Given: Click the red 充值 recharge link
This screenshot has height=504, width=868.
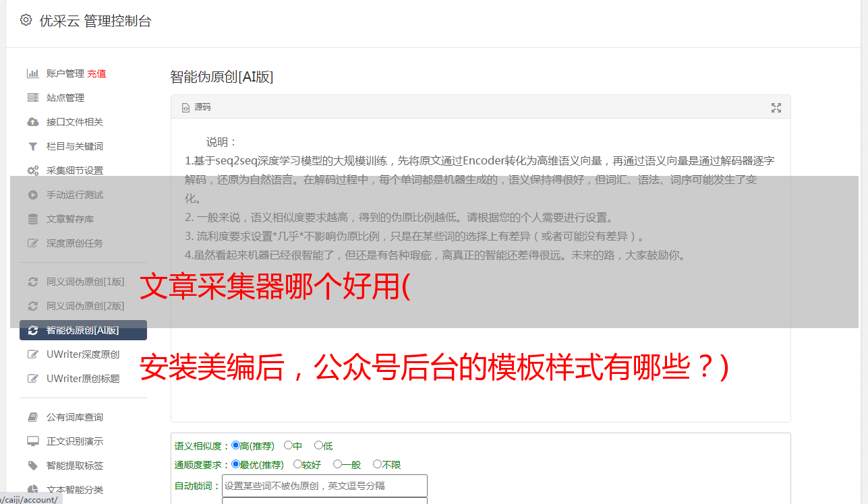Looking at the screenshot, I should [x=96, y=73].
